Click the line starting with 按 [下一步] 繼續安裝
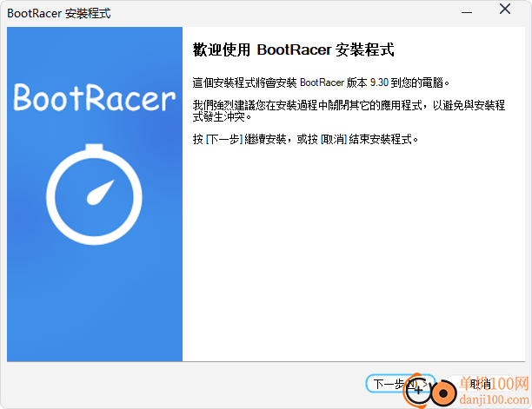Image resolution: width=532 pixels, height=409 pixels. (x=305, y=139)
